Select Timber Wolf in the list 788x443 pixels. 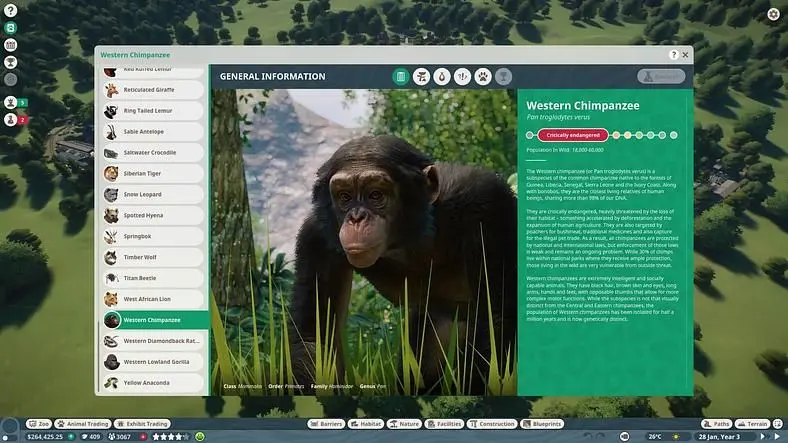tap(153, 257)
